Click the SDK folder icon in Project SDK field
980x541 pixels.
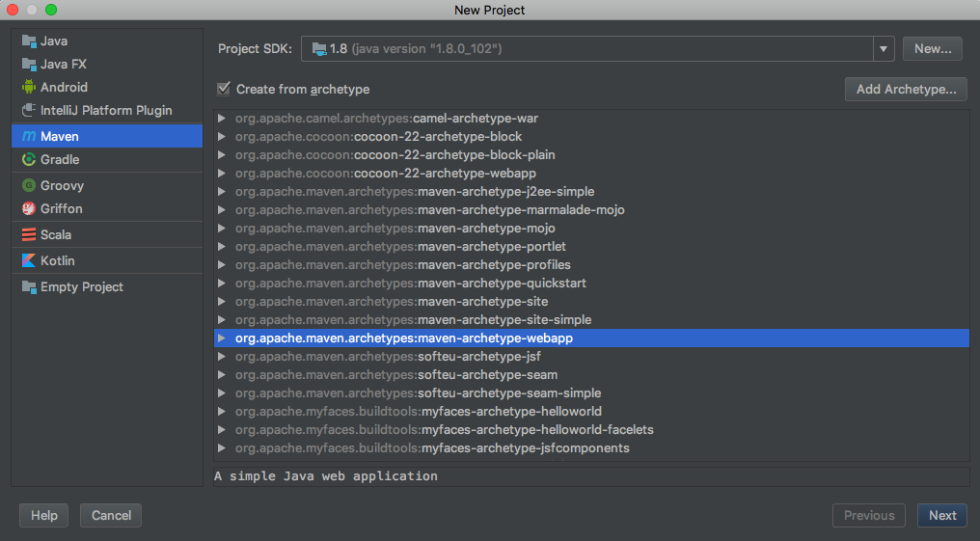318,49
